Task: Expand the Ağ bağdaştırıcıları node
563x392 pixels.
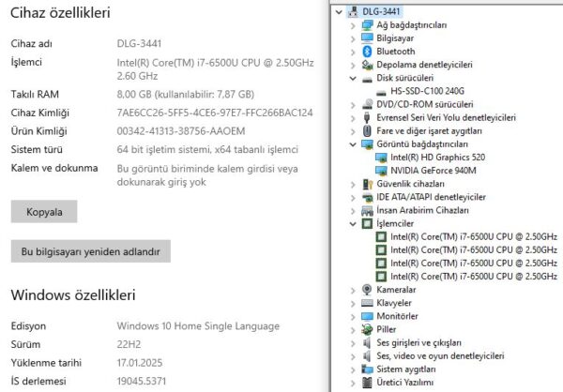Action: [353, 25]
